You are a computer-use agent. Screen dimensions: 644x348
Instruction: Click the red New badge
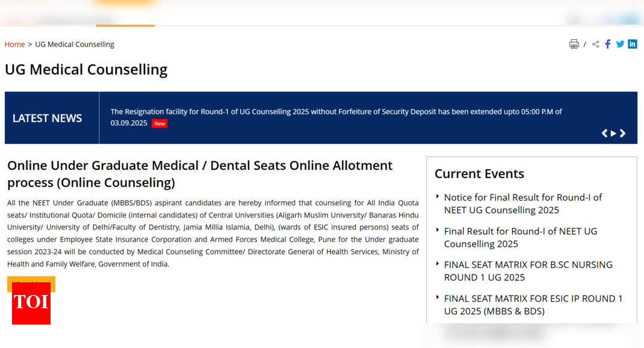[159, 123]
